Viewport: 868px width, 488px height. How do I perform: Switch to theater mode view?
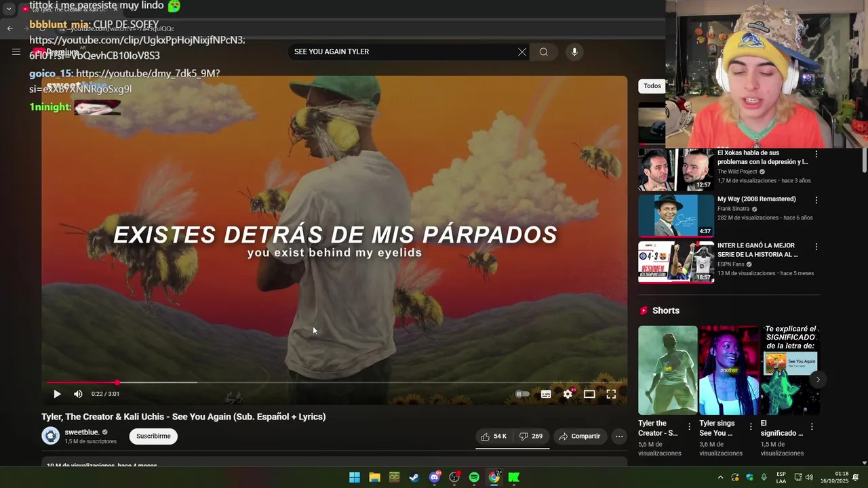(589, 394)
